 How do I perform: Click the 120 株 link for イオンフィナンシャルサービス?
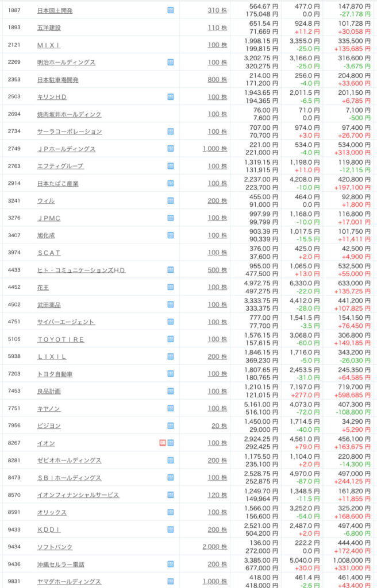217,495
